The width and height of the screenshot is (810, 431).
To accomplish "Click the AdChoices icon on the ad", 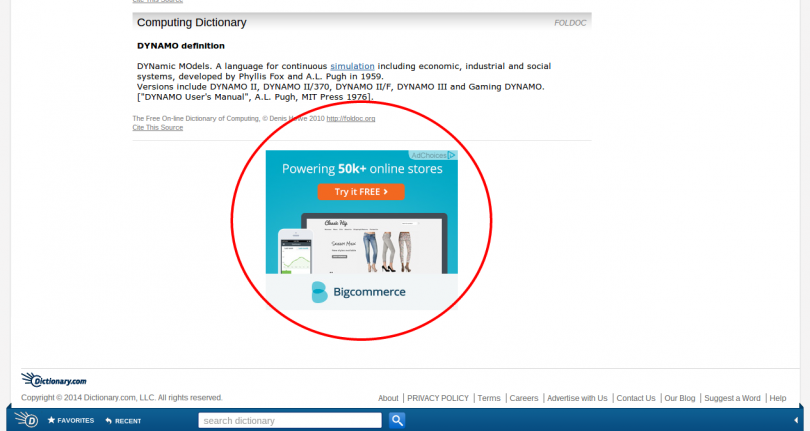I will tap(451, 155).
